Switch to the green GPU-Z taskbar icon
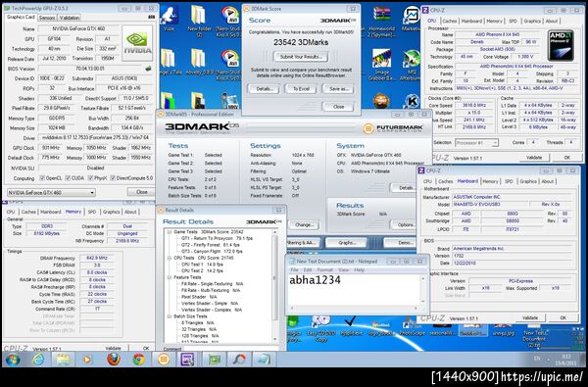The image size is (588, 387). [214, 360]
